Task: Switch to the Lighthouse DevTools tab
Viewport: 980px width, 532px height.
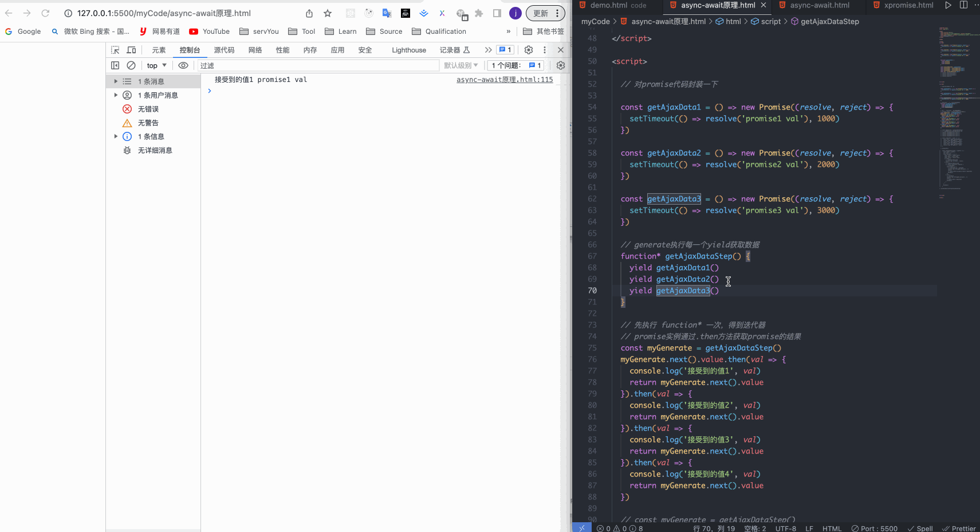Action: 409,50
